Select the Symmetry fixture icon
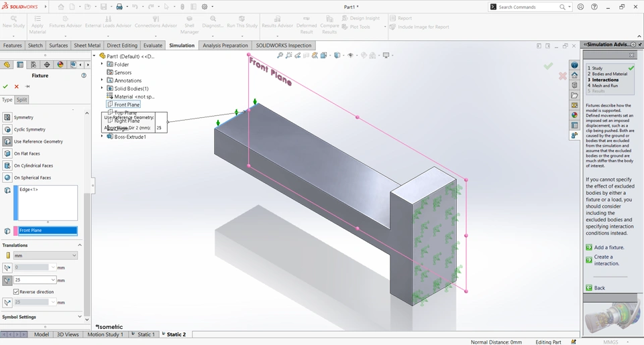Image resolution: width=644 pixels, height=345 pixels. (x=7, y=117)
